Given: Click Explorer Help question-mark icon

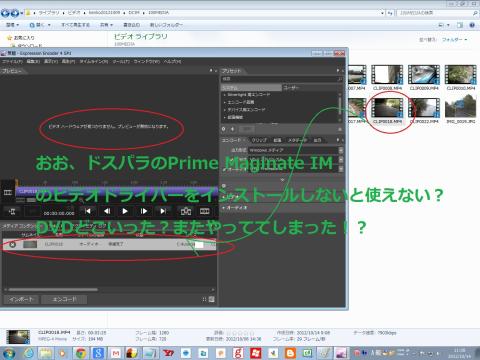Looking at the screenshot, I should 472,25.
